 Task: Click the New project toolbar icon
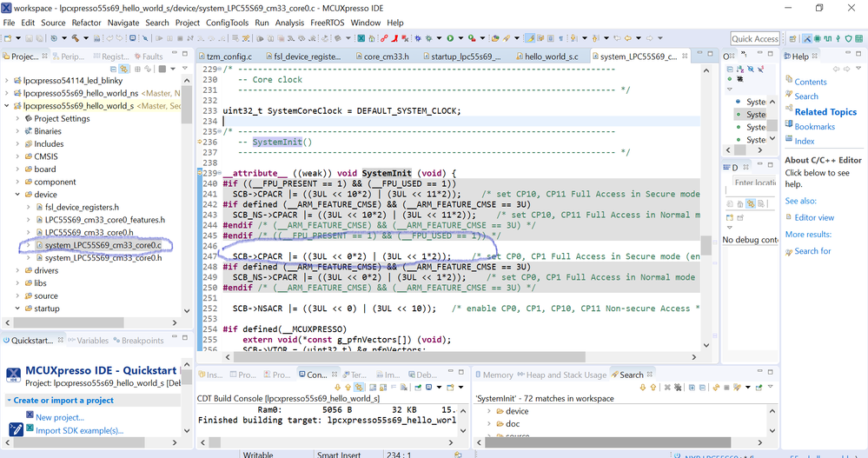pyautogui.click(x=8, y=38)
